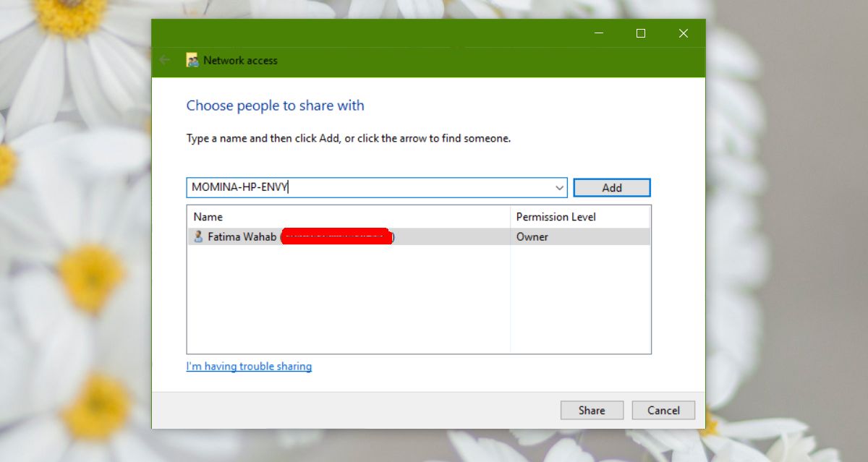868x462 pixels.
Task: Click the redacted email beside Fatima Wahab
Action: coord(336,236)
